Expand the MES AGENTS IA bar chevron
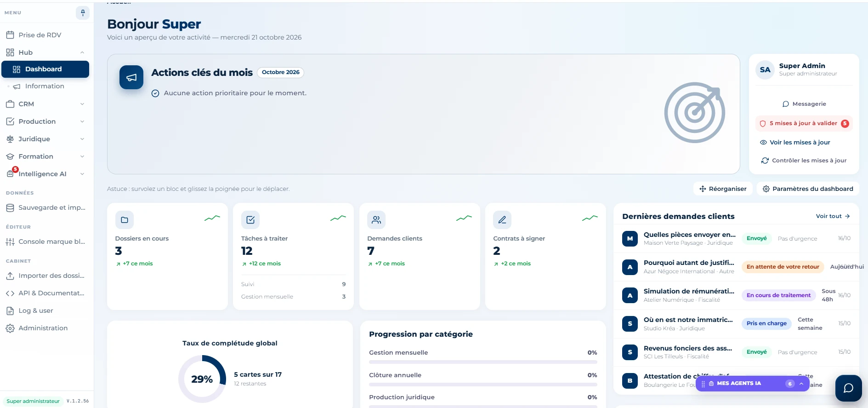868x408 pixels. pyautogui.click(x=801, y=384)
